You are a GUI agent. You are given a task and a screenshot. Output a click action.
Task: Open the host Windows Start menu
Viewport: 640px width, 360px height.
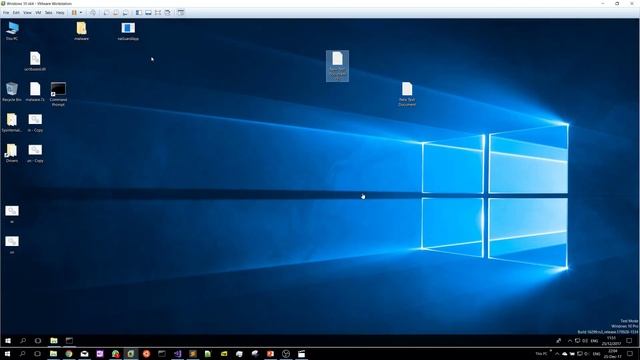point(7,354)
